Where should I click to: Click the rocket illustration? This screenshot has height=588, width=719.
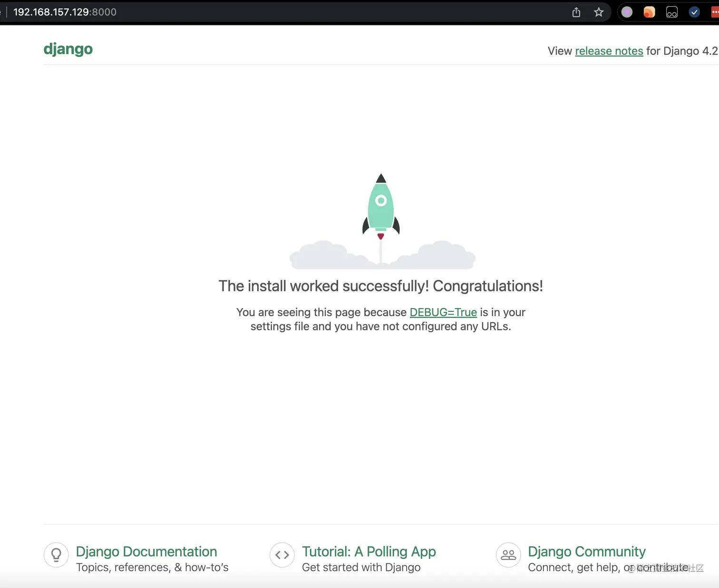382,221
